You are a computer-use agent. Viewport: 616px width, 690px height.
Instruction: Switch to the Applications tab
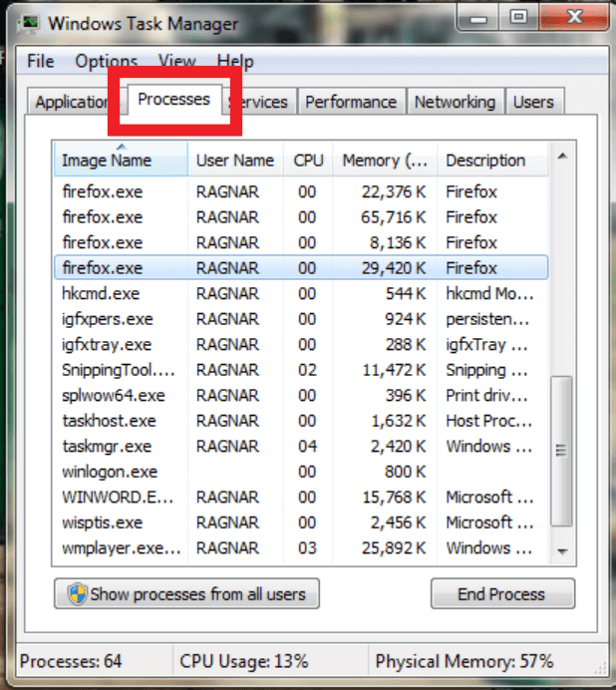[x=73, y=102]
